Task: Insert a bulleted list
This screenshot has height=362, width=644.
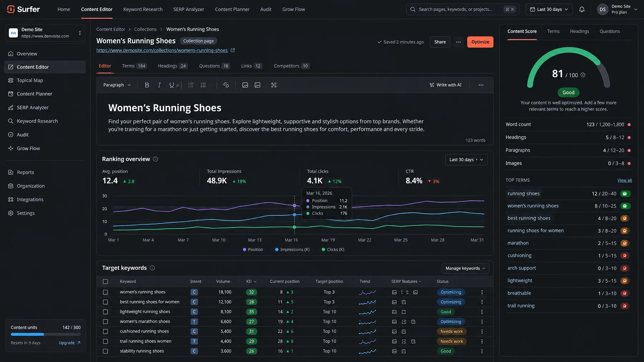Action: point(191,85)
